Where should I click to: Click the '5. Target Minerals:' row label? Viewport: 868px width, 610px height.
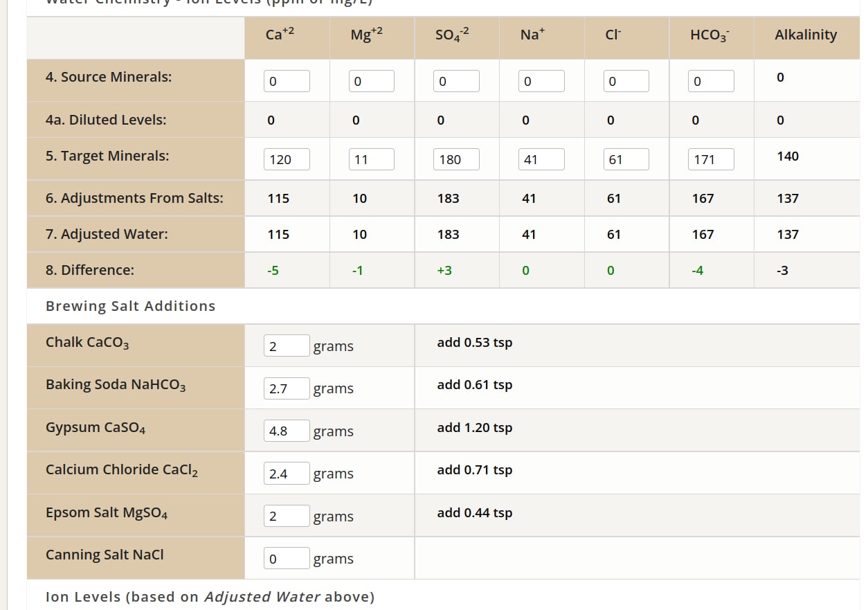pos(107,156)
